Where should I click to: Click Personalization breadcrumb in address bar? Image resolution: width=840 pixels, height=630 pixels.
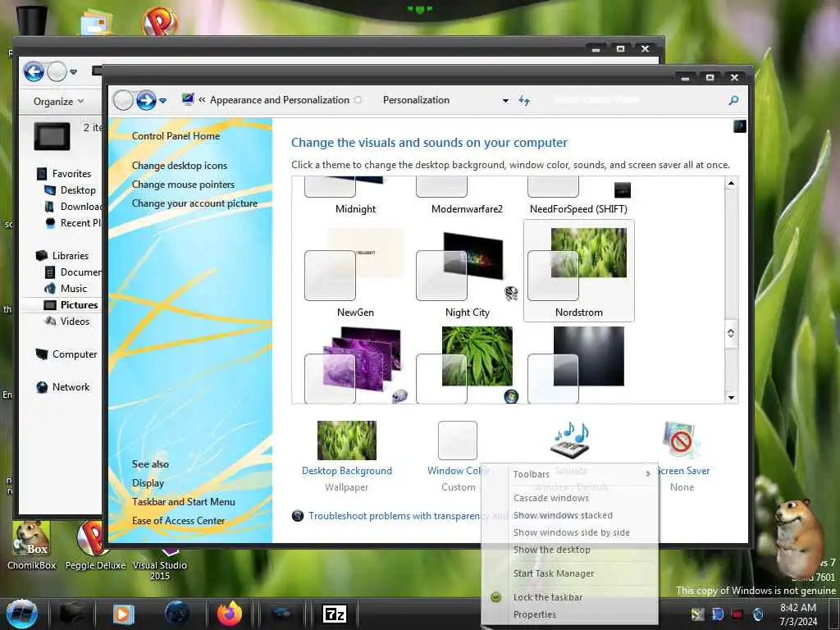coord(416,100)
